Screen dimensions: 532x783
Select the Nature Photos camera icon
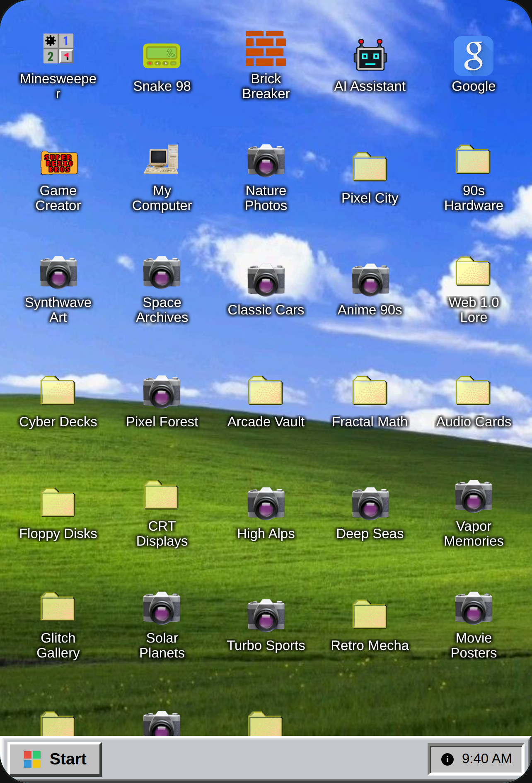(266, 160)
